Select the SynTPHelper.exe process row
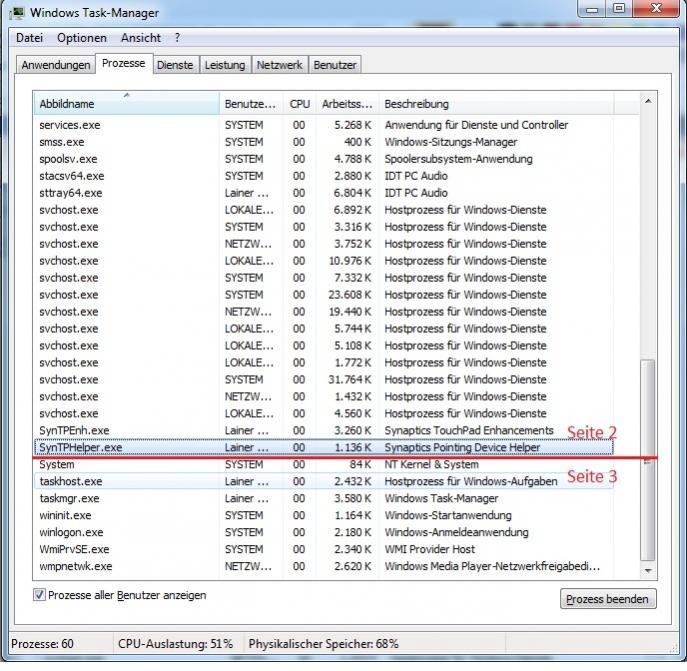This screenshot has width=687, height=671. 323,447
